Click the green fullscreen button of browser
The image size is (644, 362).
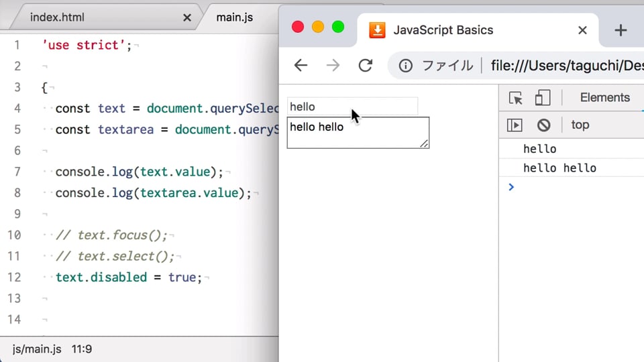tap(338, 27)
